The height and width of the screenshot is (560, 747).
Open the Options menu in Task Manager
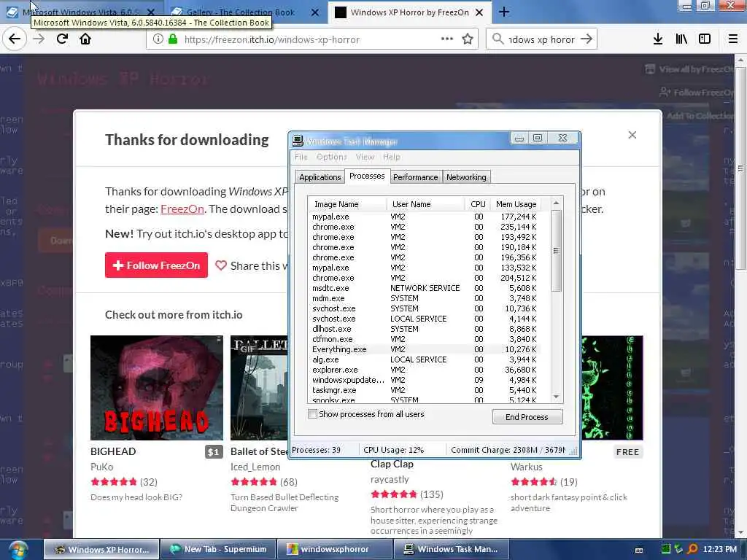pos(332,157)
